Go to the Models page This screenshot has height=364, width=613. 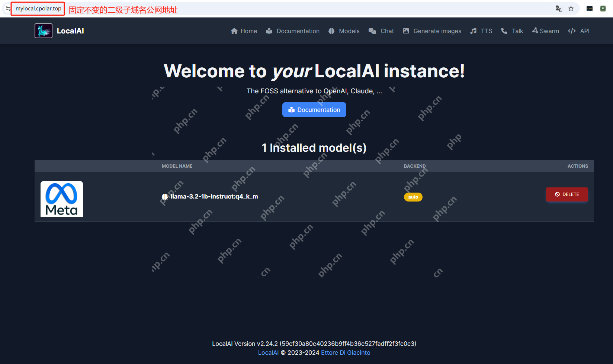coord(344,31)
